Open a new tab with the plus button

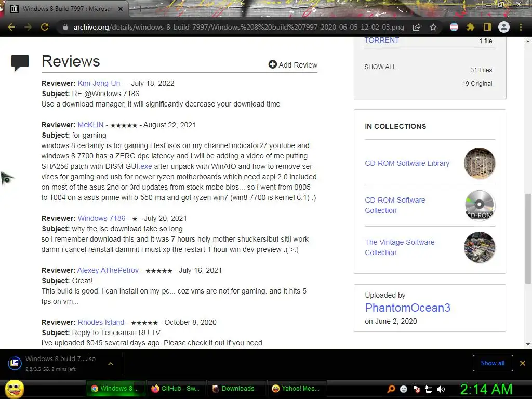click(x=140, y=9)
